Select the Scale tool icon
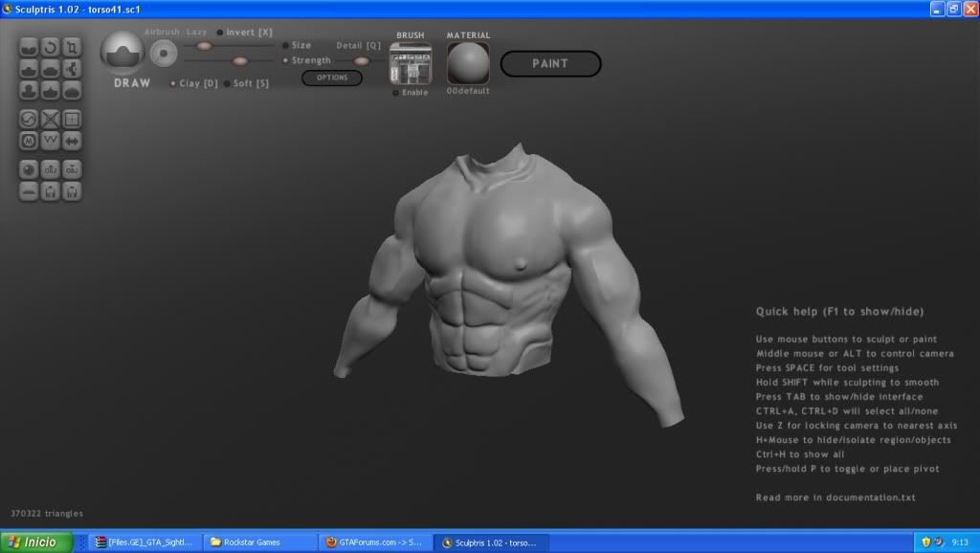 click(72, 47)
